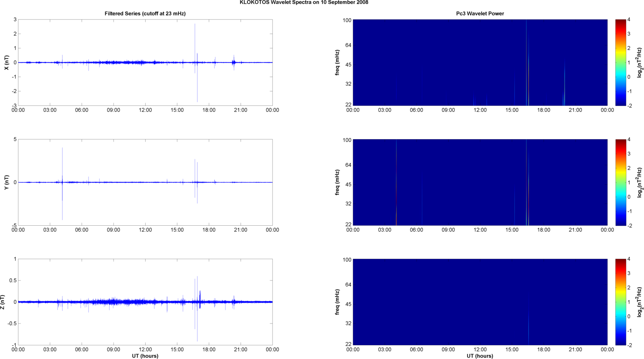Click the '-2' tick on the bottom colorbar

click(x=630, y=345)
